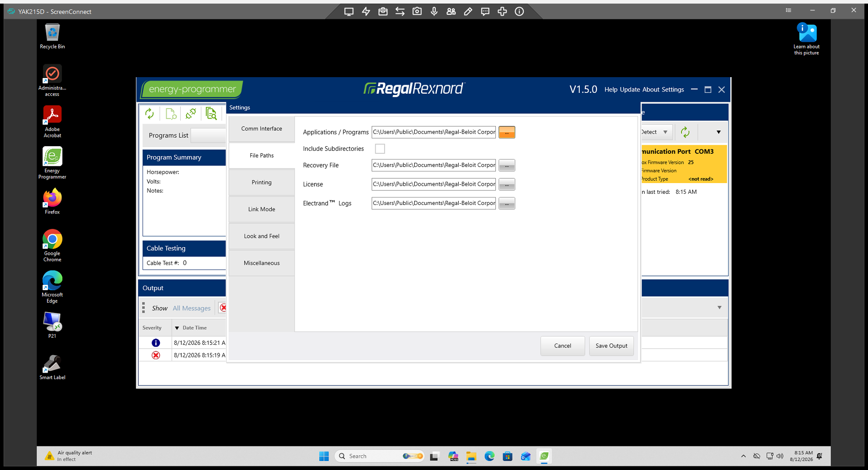Click refresh icon next to Detect dropdown
This screenshot has width=868, height=470.
685,132
